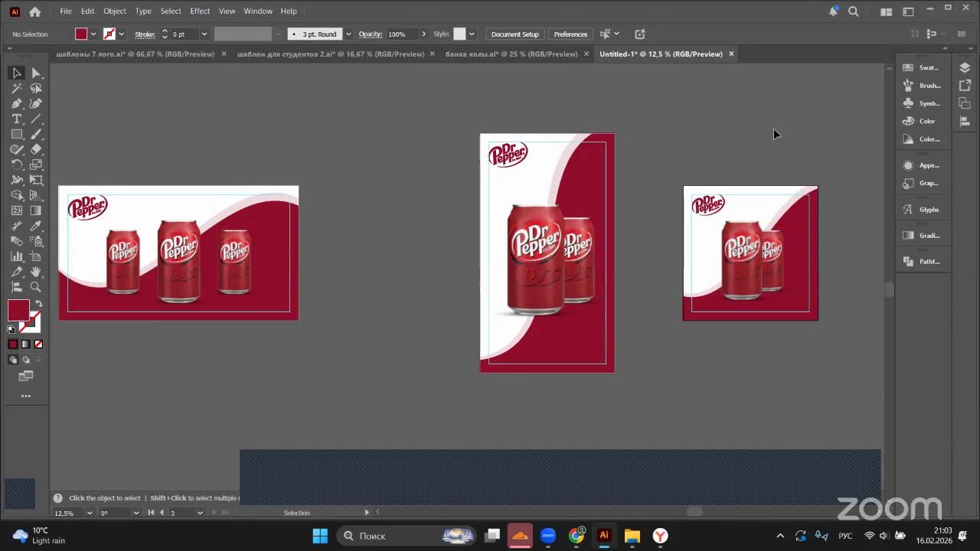This screenshot has width=980, height=551.
Task: Set paint mode to Color
Action: click(13, 344)
